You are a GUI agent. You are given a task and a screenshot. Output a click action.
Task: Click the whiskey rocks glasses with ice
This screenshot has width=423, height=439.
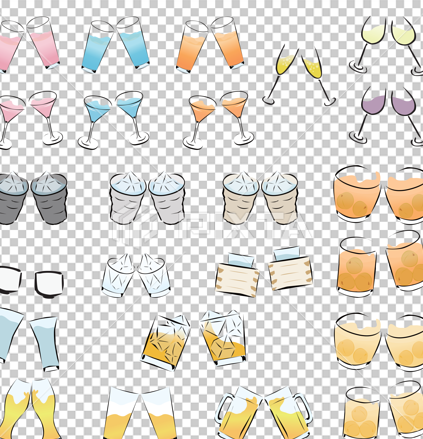coord(195,340)
